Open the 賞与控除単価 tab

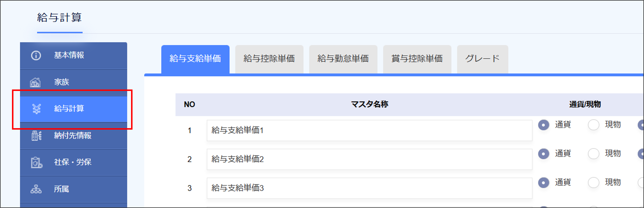pyautogui.click(x=417, y=59)
